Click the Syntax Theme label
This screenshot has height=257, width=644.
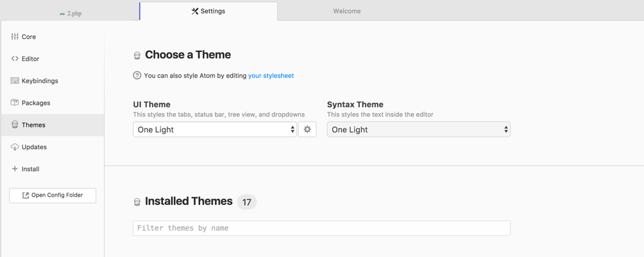tap(355, 105)
